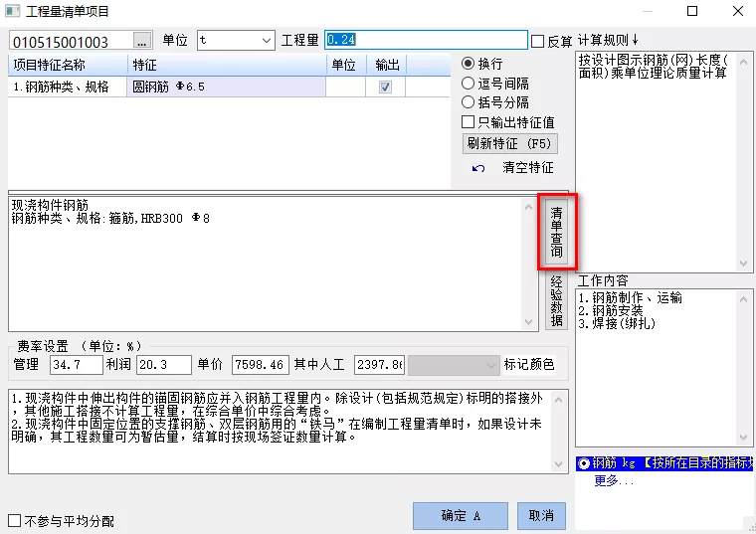756x534 pixels.
Task: Click the undo arrow icon beside 清空特征
Action: [x=478, y=168]
